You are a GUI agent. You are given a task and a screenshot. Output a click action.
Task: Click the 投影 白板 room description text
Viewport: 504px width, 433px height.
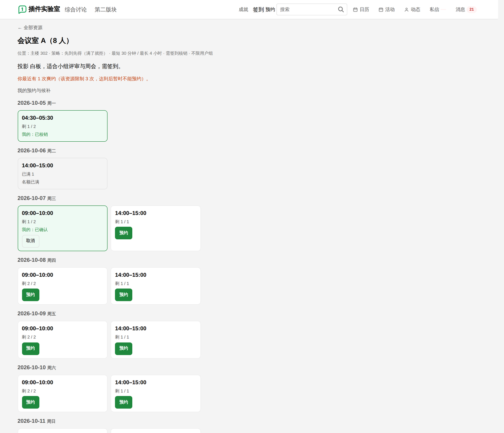[x=70, y=66]
